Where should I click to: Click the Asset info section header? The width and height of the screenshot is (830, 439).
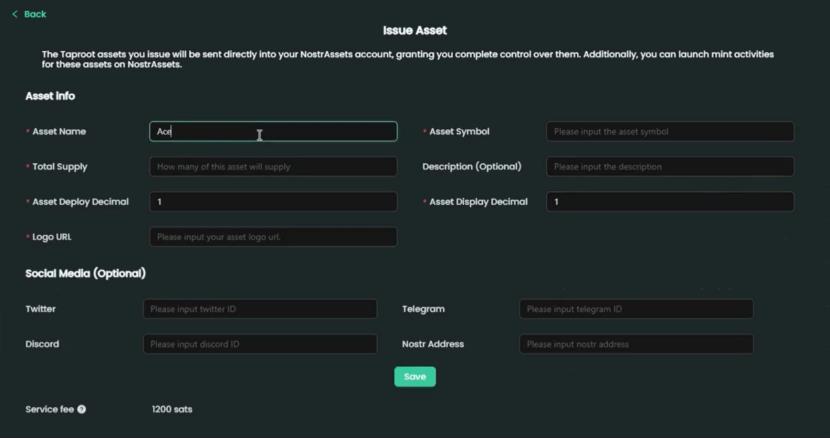pyautogui.click(x=50, y=96)
